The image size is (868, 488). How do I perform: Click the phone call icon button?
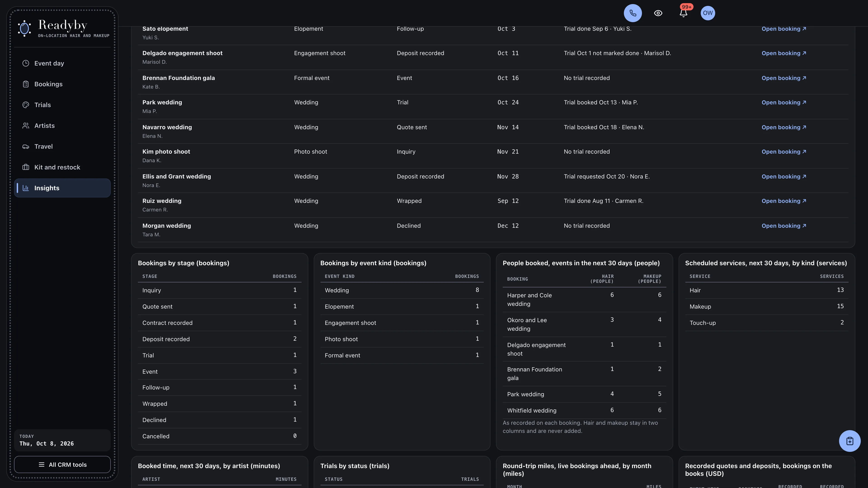(x=632, y=13)
